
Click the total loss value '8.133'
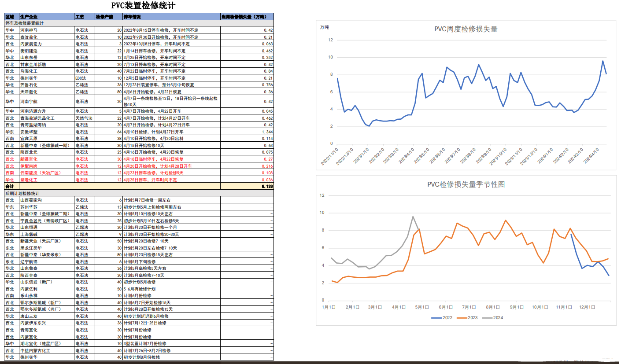click(247, 187)
